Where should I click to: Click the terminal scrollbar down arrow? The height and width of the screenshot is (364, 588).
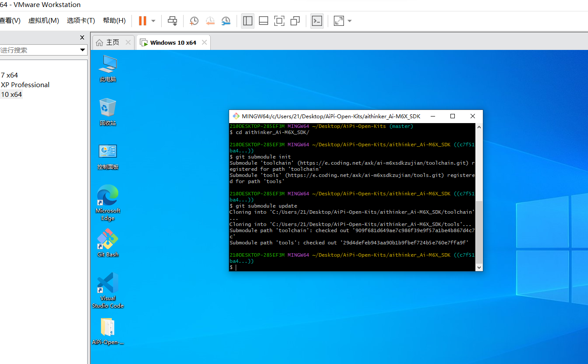coord(479,267)
